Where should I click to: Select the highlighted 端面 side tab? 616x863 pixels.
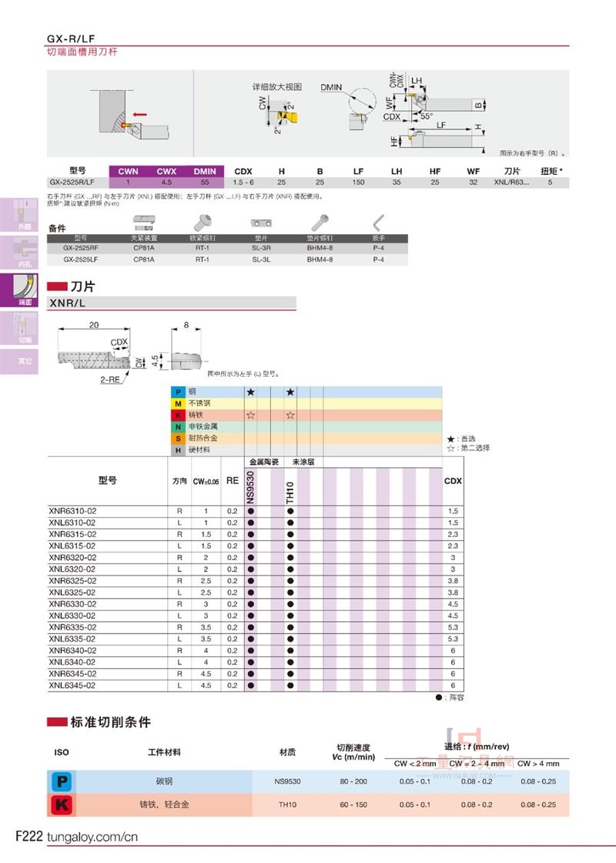tap(18, 290)
